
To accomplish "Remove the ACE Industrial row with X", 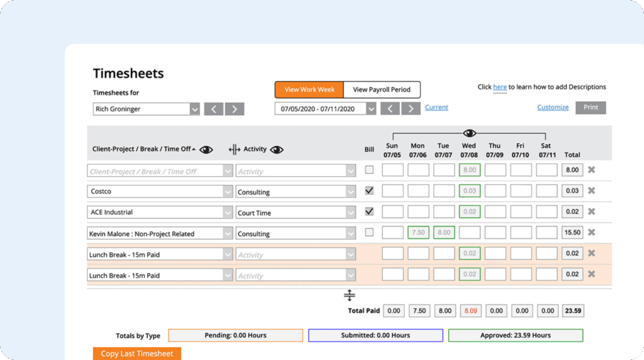I will coord(591,211).
